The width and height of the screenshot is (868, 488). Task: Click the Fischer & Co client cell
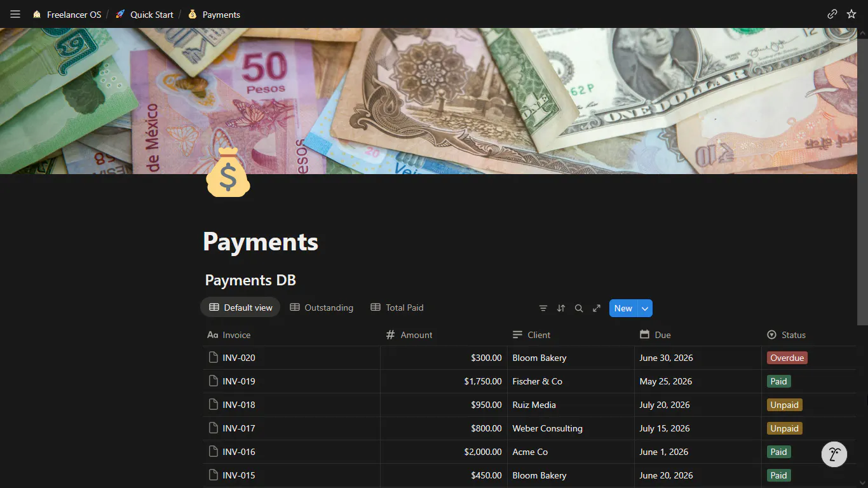[x=571, y=381]
